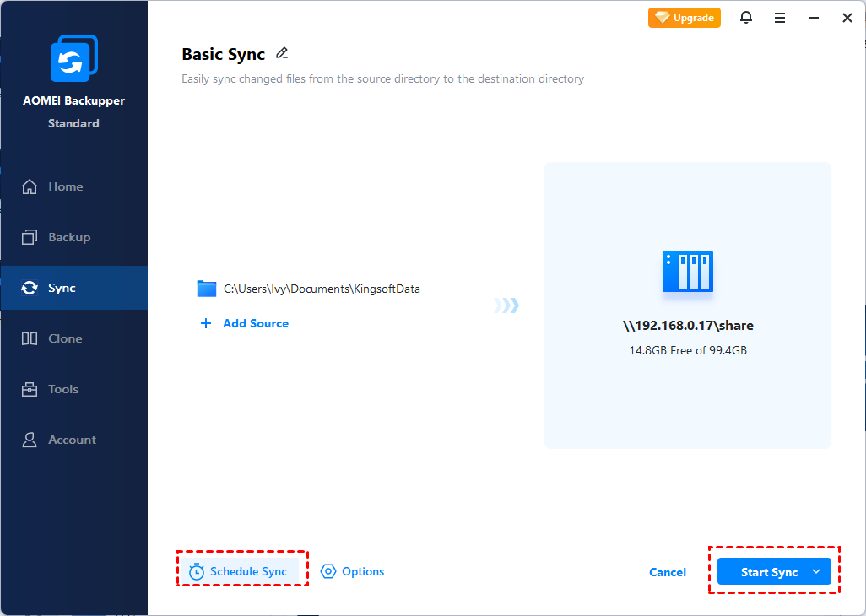Go to the Backup section
The image size is (866, 616).
tap(74, 237)
